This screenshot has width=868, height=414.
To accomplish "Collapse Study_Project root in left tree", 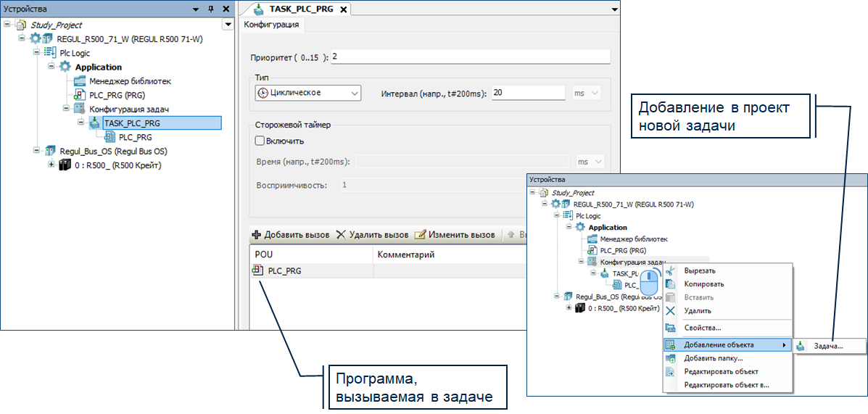I will pos(7,25).
